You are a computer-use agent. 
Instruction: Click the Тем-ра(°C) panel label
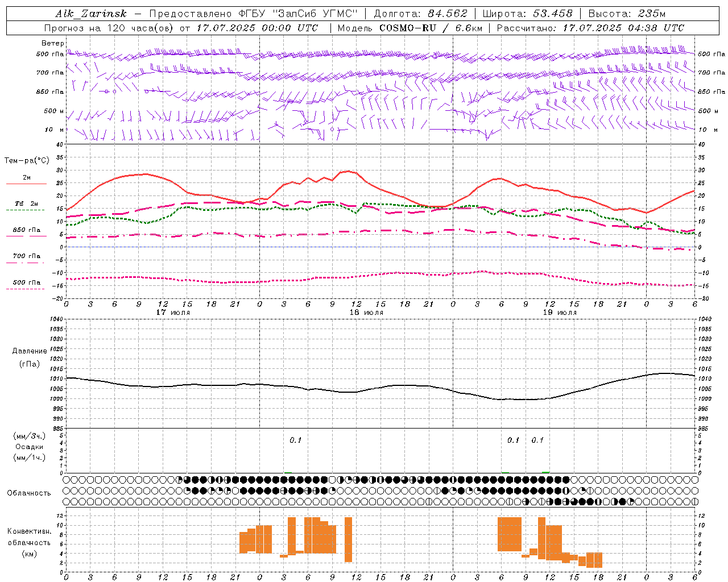pyautogui.click(x=27, y=161)
